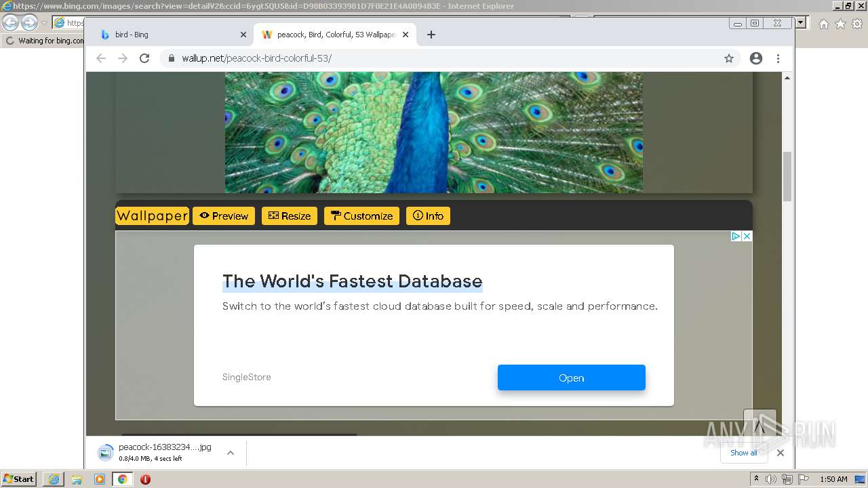Close the downloads bar

click(781, 453)
